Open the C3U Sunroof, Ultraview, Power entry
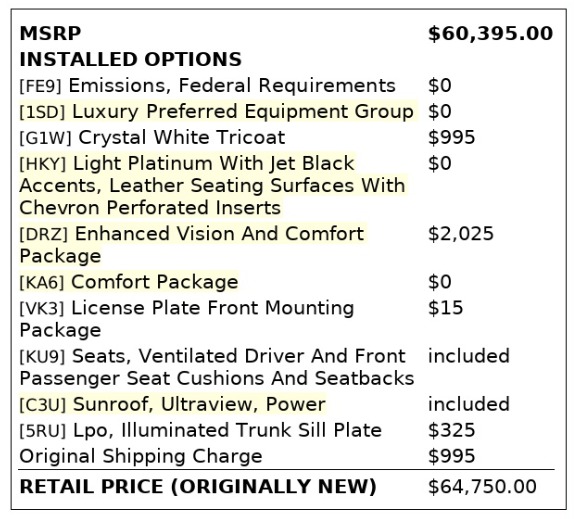 tap(172, 404)
